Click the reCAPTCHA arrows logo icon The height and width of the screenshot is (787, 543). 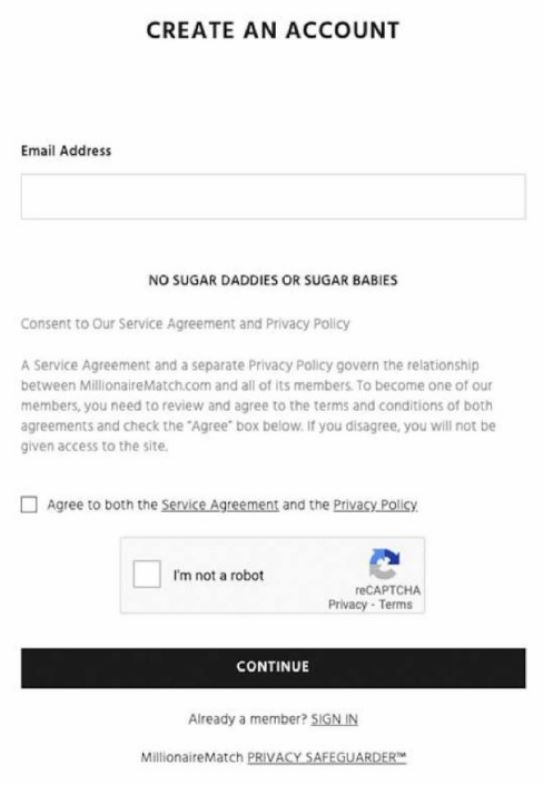(x=384, y=564)
